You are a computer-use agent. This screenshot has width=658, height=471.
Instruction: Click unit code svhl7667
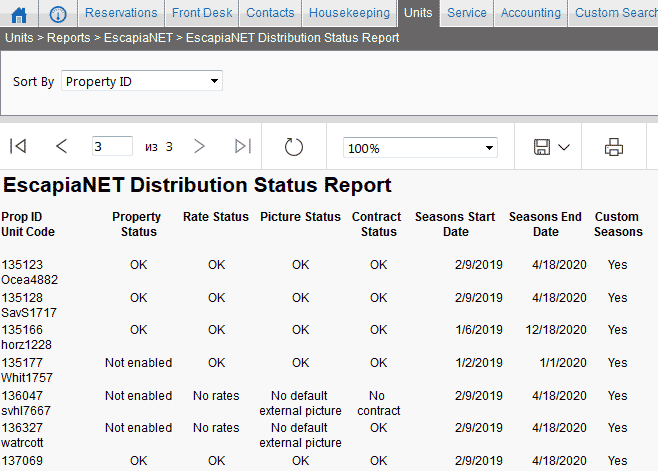click(x=26, y=411)
